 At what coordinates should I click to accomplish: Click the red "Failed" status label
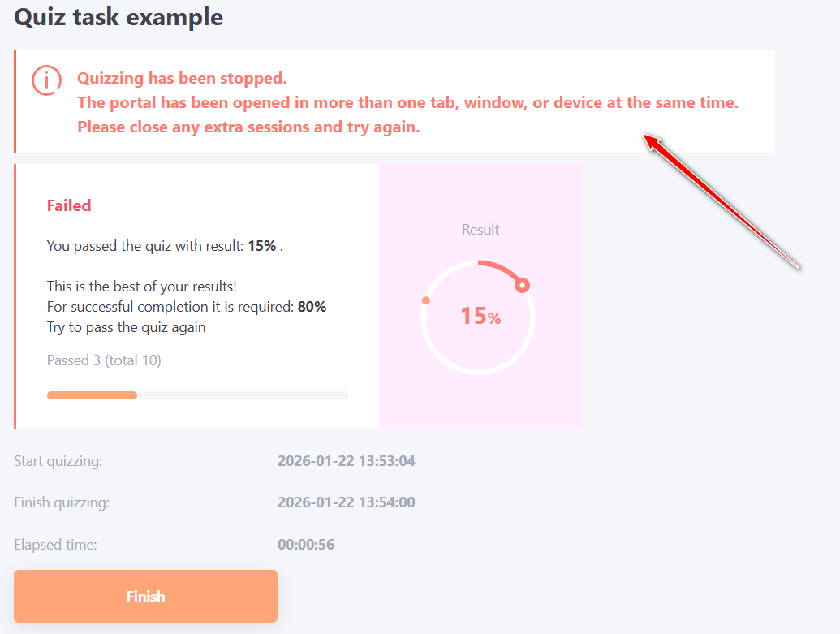point(69,205)
